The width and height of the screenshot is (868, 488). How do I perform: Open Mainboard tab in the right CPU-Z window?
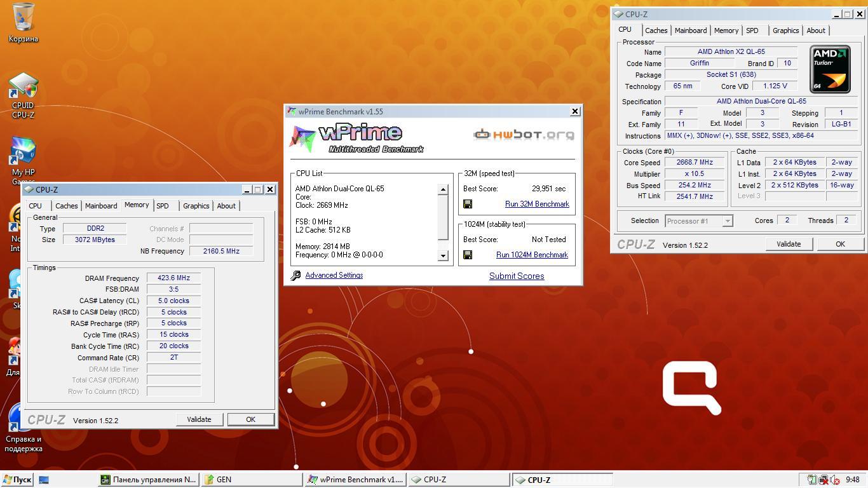[x=691, y=30]
